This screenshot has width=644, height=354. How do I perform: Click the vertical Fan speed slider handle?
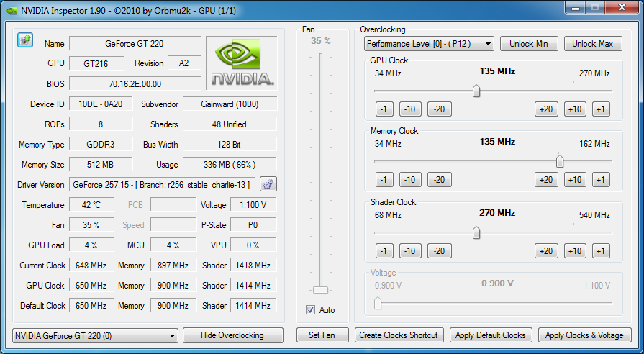pos(321,290)
